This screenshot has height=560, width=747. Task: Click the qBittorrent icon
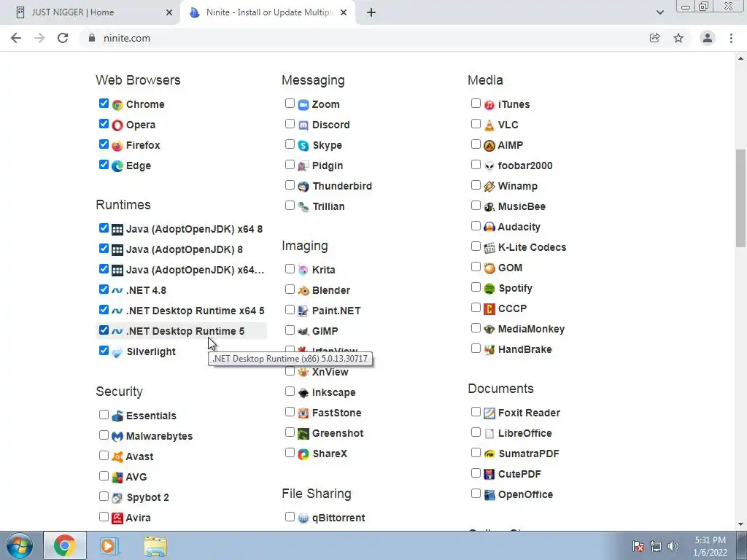(303, 518)
